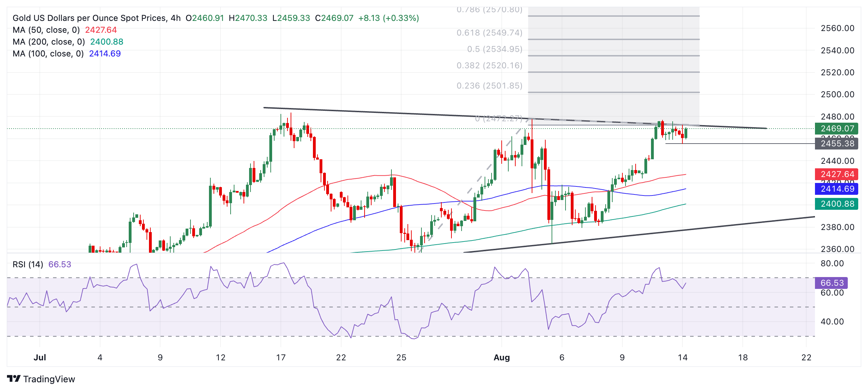Click the red 2427.64 MA price tag

(x=836, y=174)
